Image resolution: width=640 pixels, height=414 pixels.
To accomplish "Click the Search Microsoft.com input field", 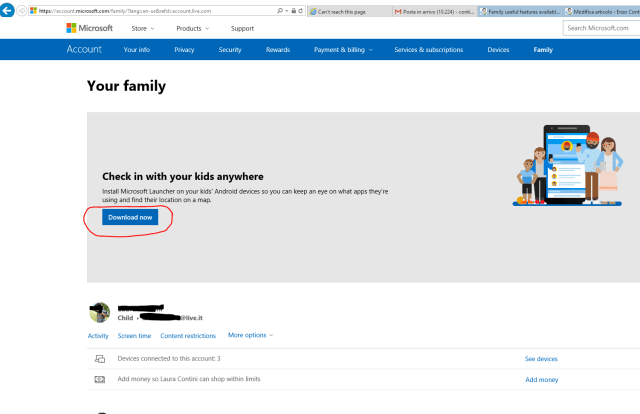I will [x=601, y=28].
